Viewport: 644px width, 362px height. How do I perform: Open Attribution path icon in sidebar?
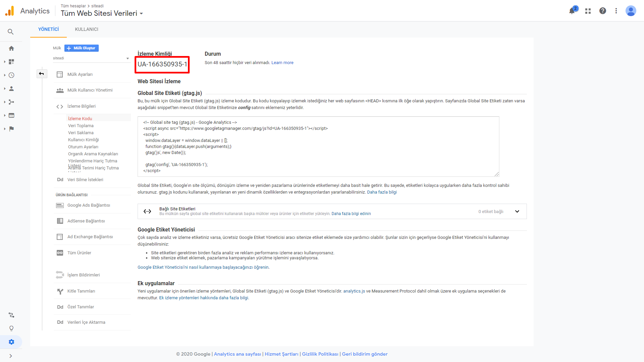(11, 315)
